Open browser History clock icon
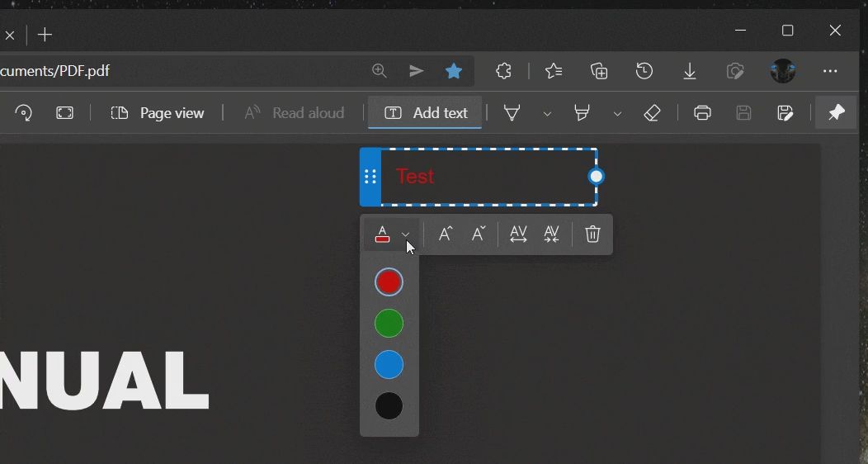The height and width of the screenshot is (464, 868). click(x=644, y=71)
